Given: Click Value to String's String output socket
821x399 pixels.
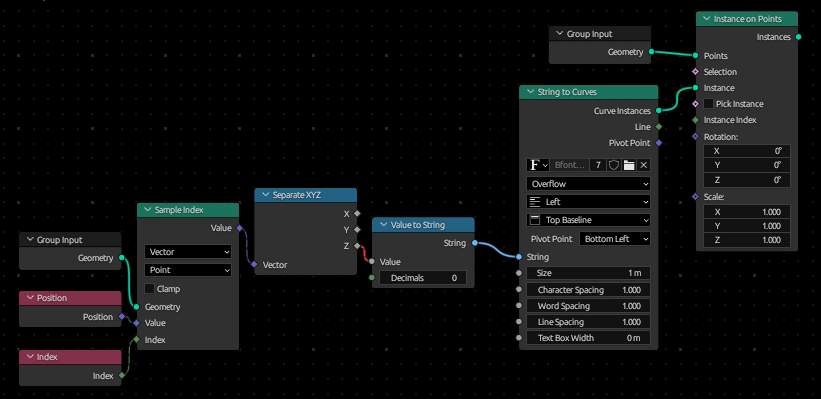Looking at the screenshot, I should click(474, 243).
